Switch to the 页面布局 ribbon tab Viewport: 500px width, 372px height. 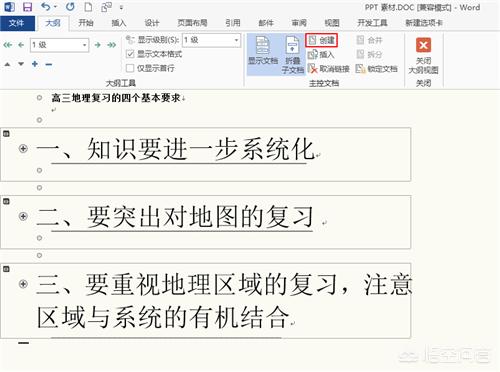(192, 23)
